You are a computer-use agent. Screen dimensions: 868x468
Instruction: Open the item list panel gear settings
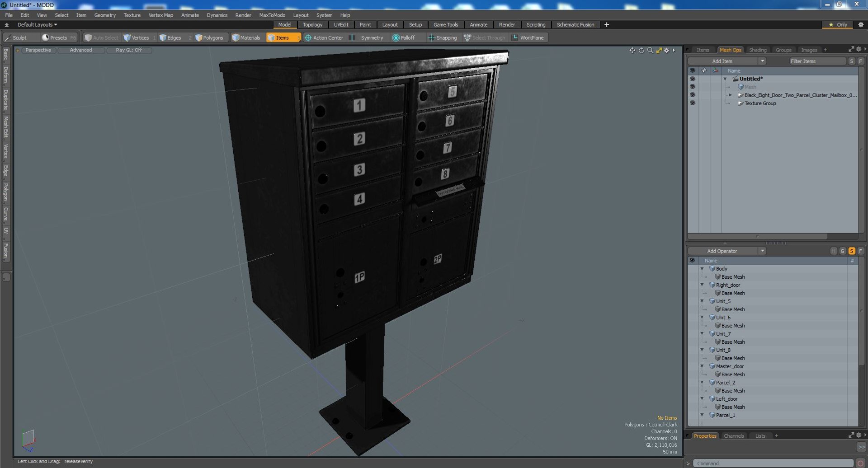tap(859, 49)
